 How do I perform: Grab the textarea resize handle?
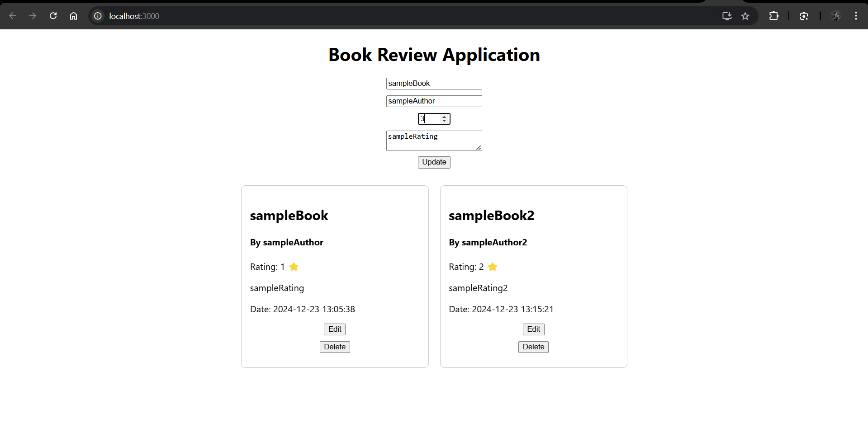(x=479, y=147)
